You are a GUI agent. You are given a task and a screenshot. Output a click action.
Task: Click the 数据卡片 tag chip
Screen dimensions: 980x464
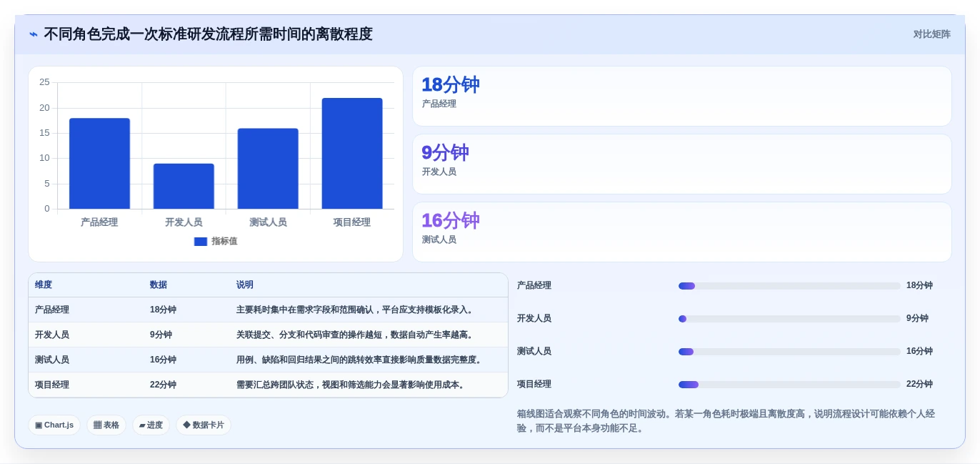click(x=204, y=425)
